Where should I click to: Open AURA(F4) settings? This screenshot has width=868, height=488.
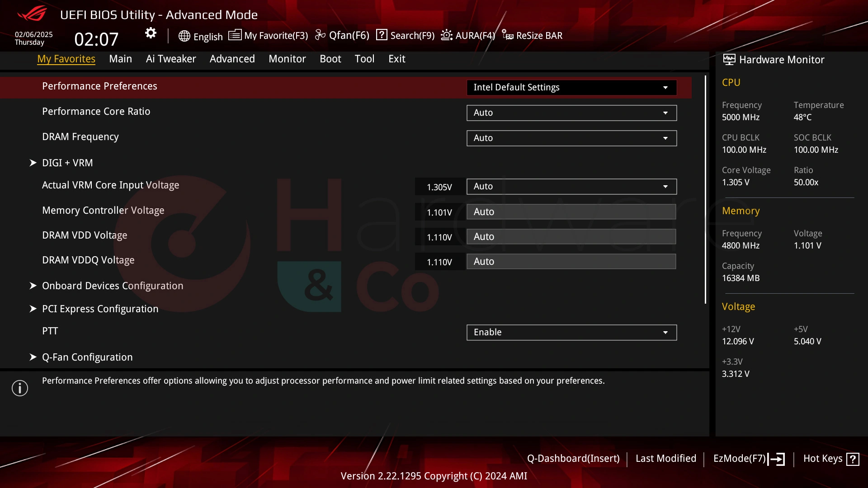click(x=467, y=35)
